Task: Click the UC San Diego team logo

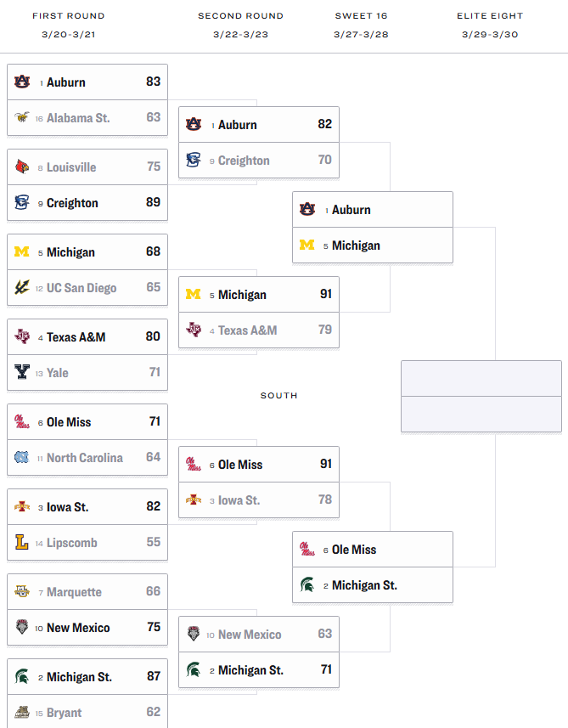Action: click(x=22, y=288)
